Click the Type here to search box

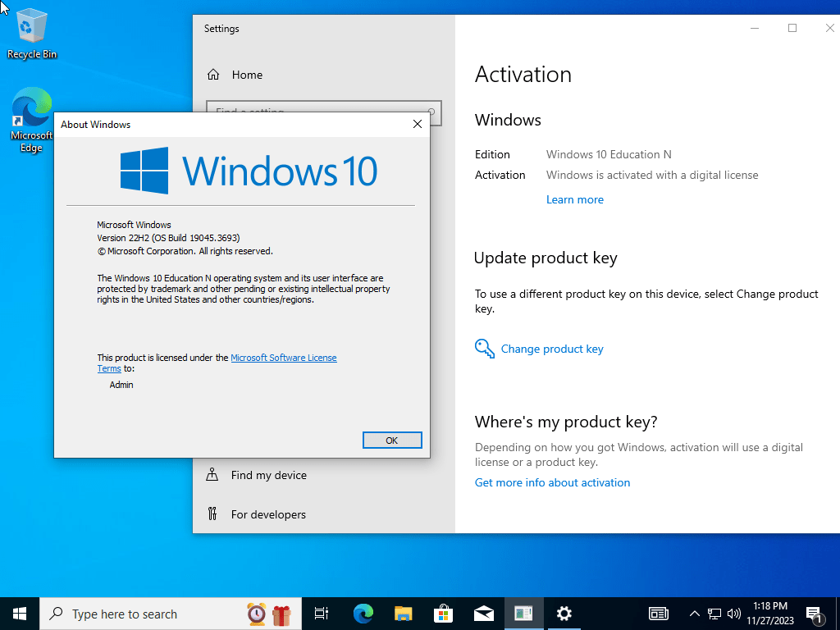[171, 614]
